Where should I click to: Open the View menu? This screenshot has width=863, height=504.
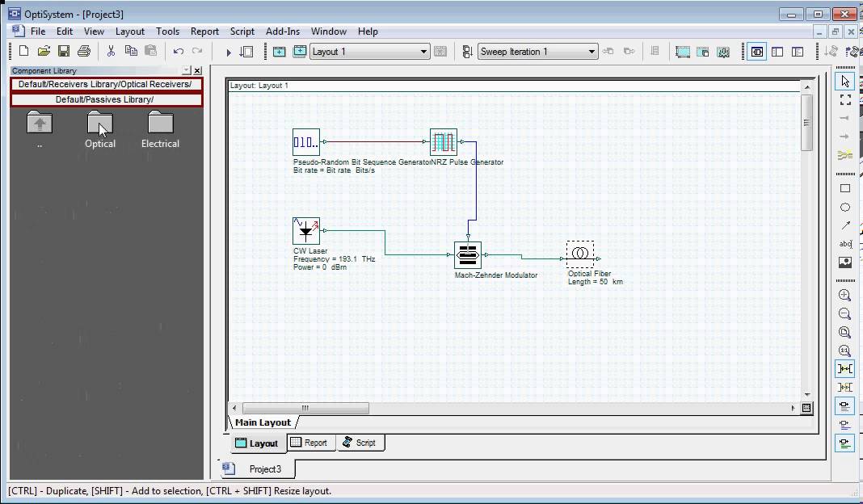(x=94, y=31)
